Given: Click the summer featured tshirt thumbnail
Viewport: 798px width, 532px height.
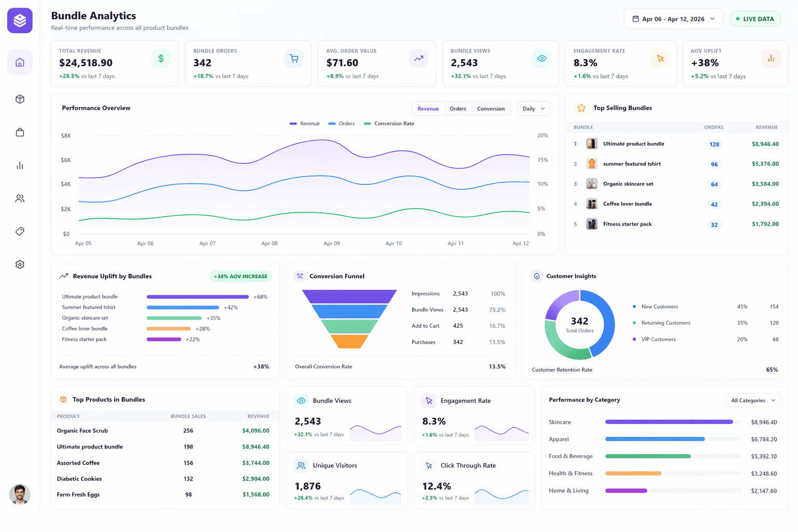Looking at the screenshot, I should click(x=592, y=164).
